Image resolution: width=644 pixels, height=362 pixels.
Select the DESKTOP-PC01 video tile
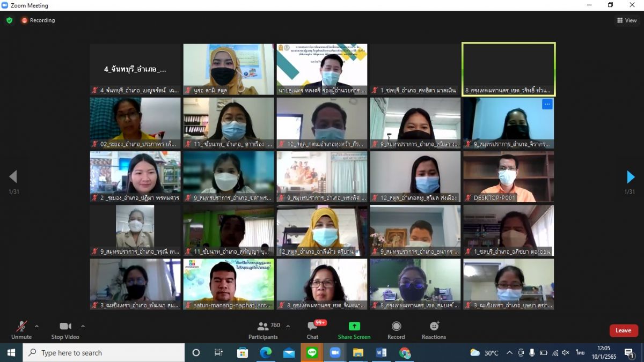[509, 176]
